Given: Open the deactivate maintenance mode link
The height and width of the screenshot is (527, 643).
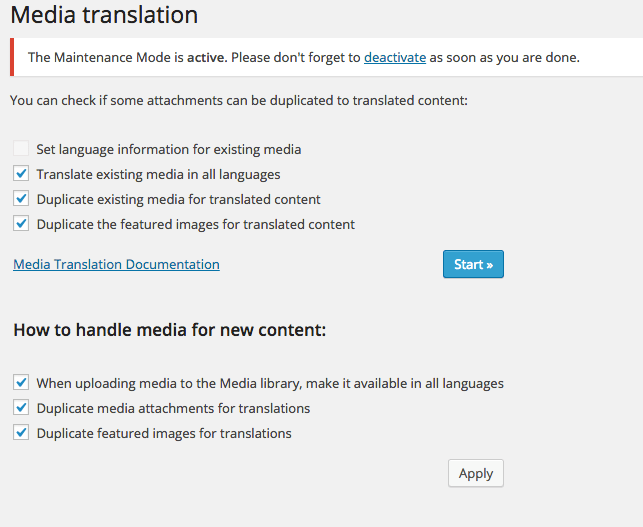Looking at the screenshot, I should click(395, 57).
